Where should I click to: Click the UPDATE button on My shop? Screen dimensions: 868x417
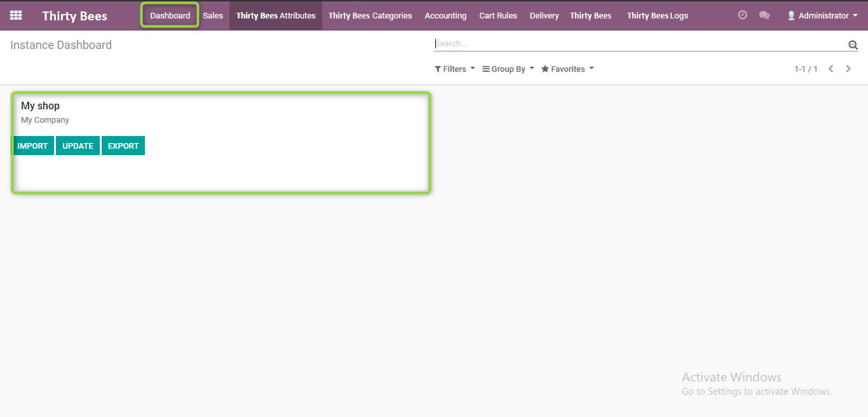click(78, 146)
